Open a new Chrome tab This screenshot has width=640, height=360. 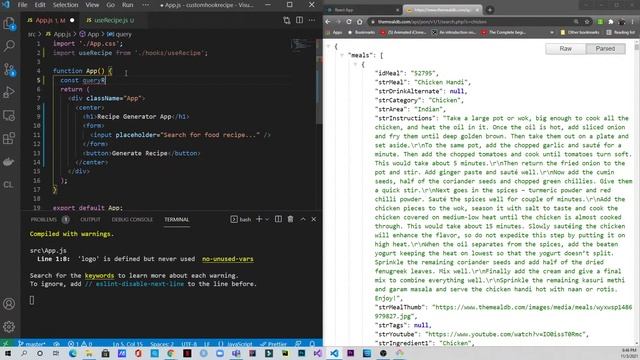[490, 9]
